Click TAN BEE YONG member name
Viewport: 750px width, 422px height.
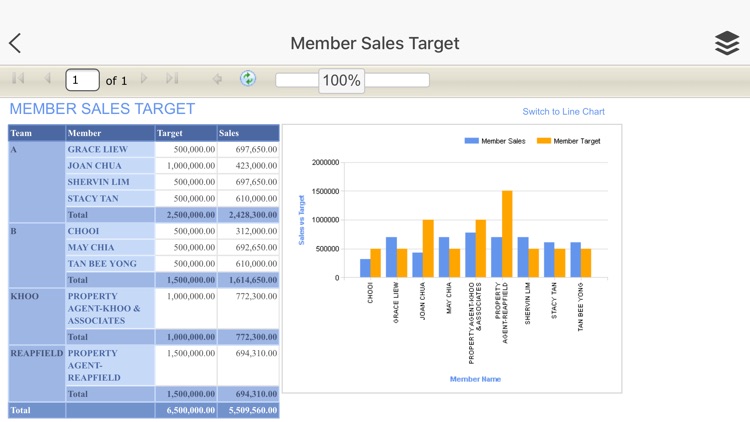[102, 264]
